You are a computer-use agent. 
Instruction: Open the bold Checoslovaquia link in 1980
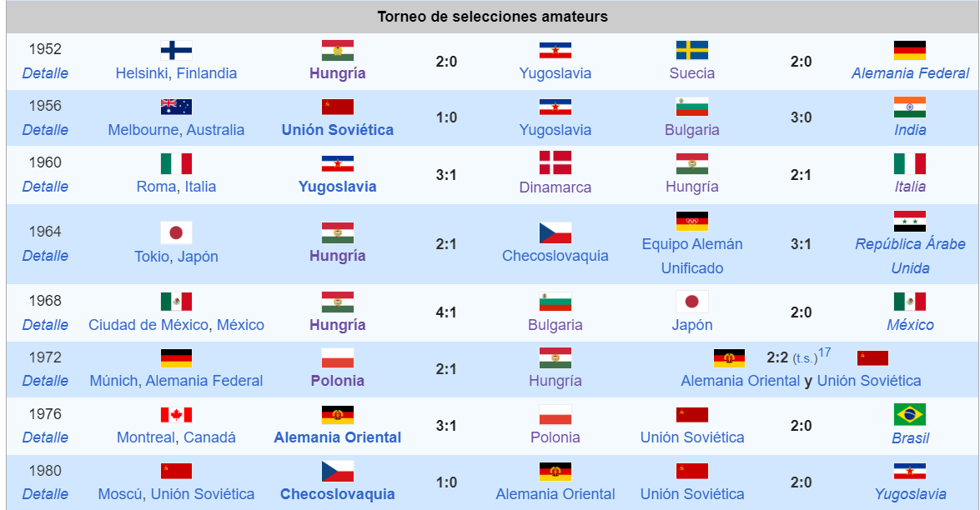(338, 494)
